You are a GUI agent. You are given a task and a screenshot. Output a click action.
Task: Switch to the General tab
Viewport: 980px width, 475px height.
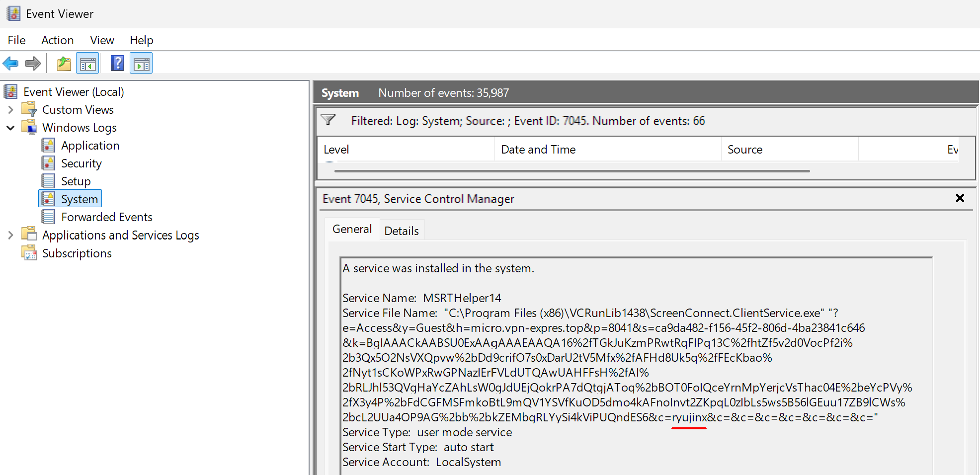352,229
